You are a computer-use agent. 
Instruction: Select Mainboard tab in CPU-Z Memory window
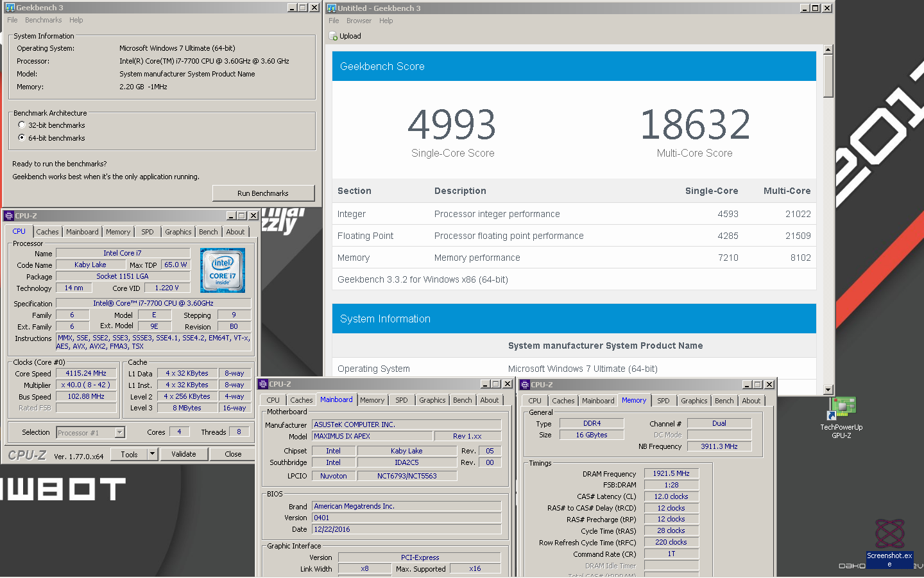[598, 401]
